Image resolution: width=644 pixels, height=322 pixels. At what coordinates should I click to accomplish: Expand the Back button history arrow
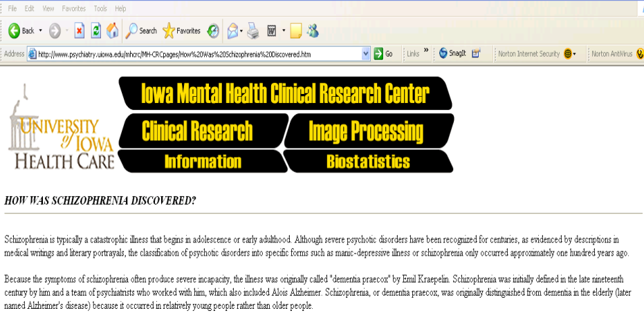tap(40, 31)
